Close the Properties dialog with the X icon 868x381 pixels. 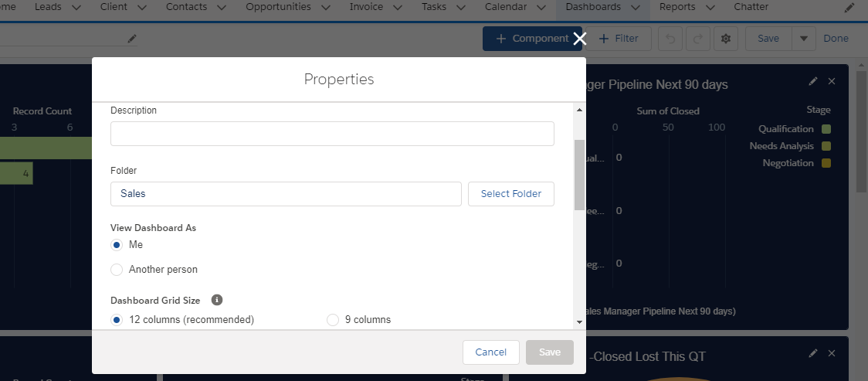[580, 39]
